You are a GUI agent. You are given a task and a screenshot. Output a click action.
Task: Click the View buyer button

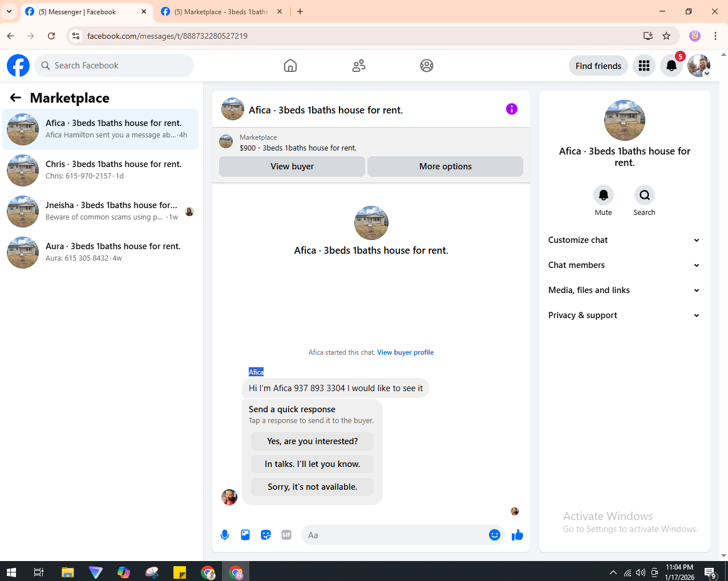pos(292,166)
